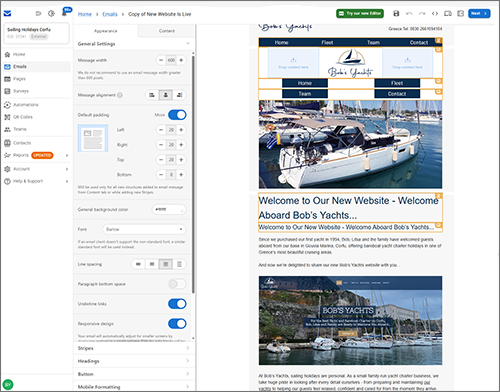The height and width of the screenshot is (392, 500).
Task: Increase message width with plus button
Action: tap(181, 60)
